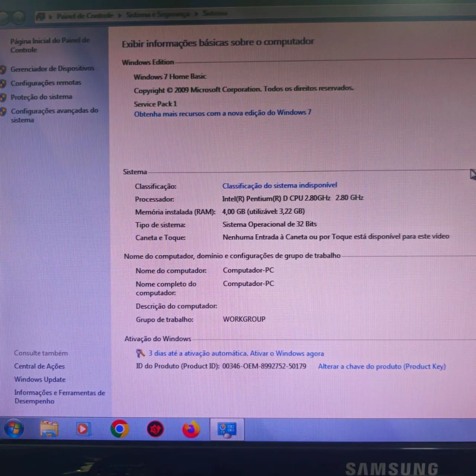
Task: Open Proteção do sistema
Action: pyautogui.click(x=41, y=97)
